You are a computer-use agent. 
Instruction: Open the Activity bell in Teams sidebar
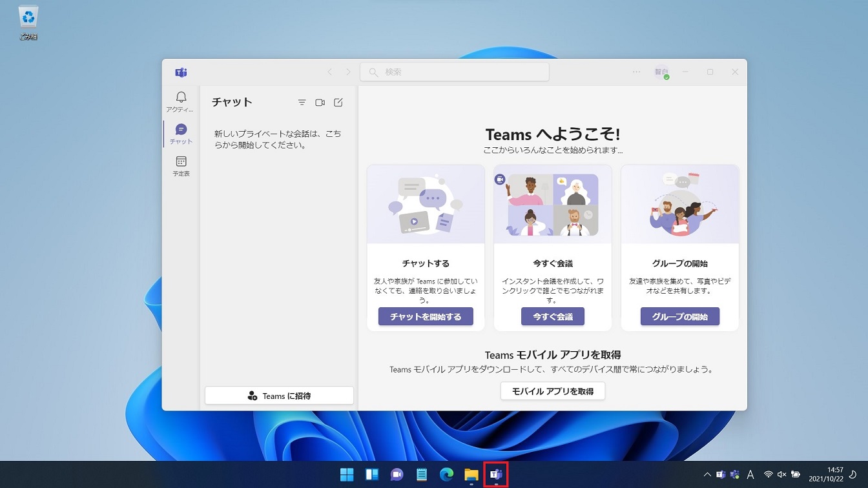[181, 101]
